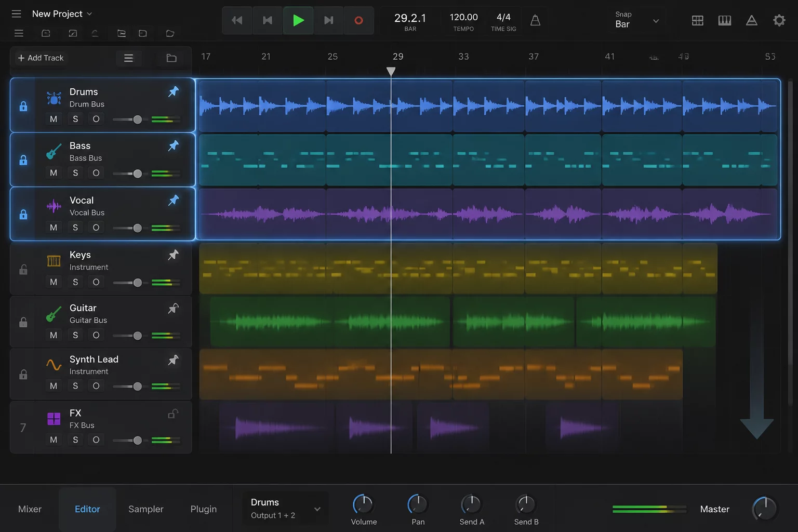Mute the FX track
This screenshot has height=532, width=798.
point(54,440)
